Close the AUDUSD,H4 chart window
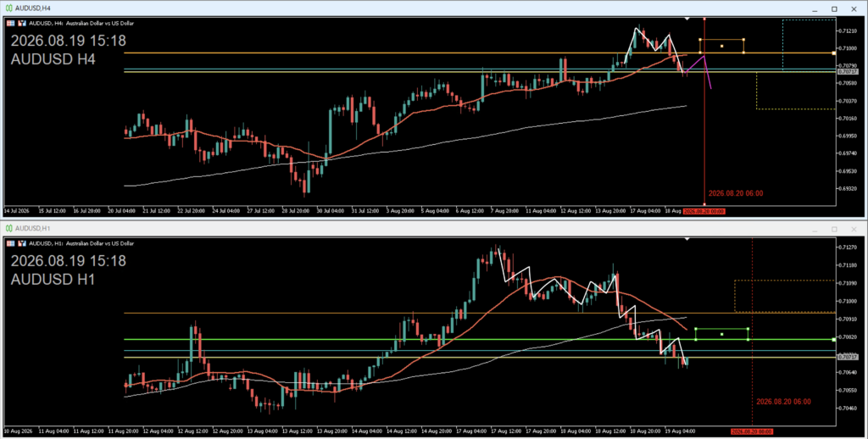This screenshot has width=868, height=439. [x=854, y=8]
